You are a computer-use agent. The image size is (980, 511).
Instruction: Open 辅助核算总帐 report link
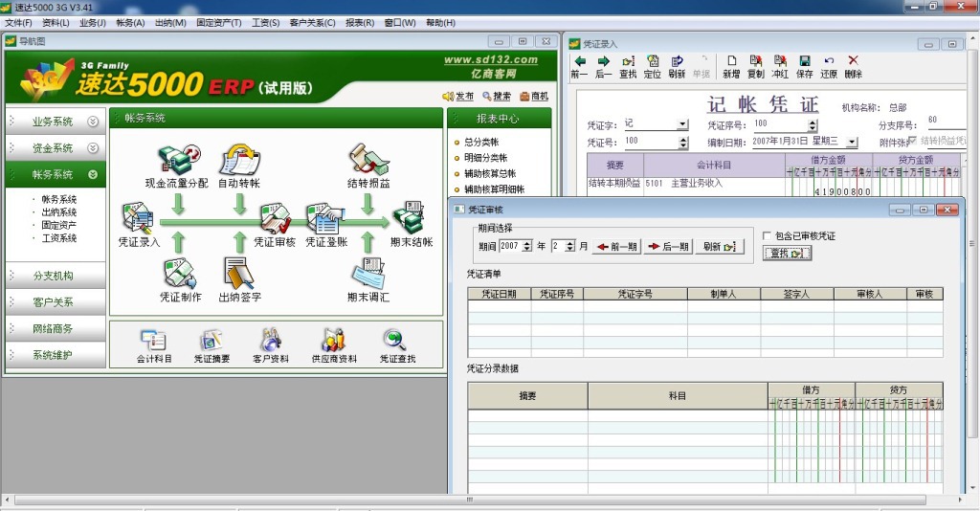pos(490,173)
